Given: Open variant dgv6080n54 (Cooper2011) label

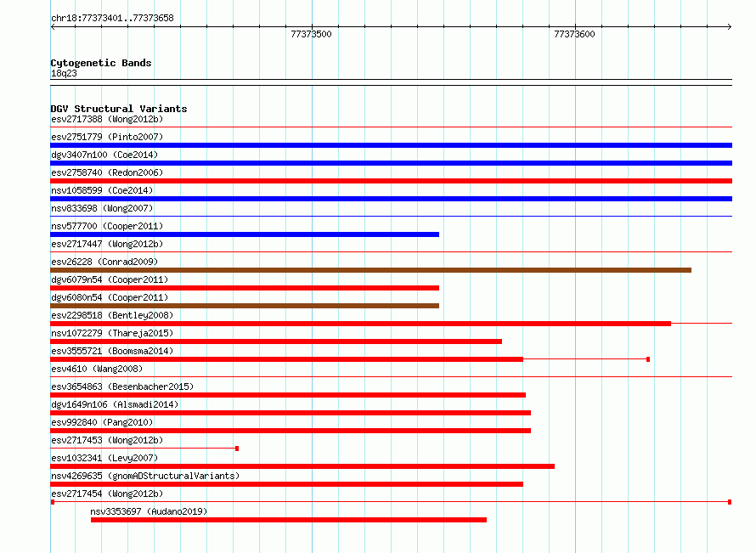Looking at the screenshot, I should pos(110,297).
